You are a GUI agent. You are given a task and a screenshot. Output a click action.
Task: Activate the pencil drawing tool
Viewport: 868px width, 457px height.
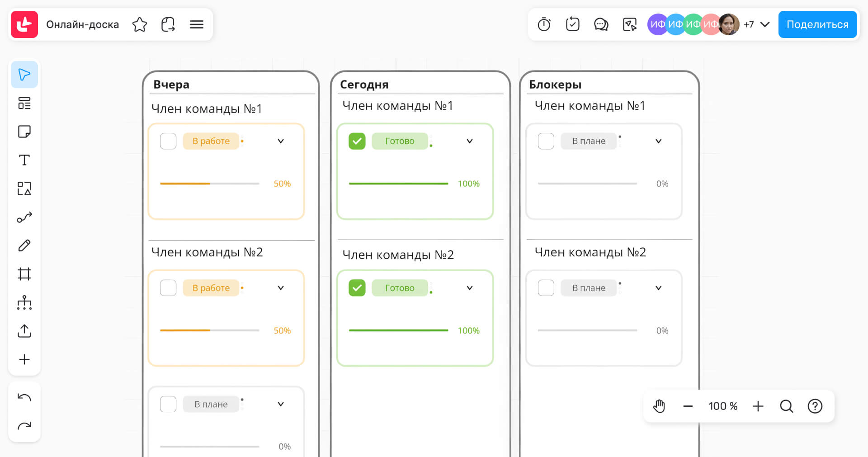click(x=24, y=245)
